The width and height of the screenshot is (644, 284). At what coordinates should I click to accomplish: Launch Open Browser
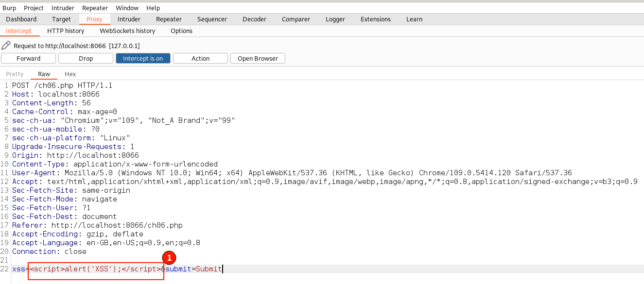tap(258, 58)
